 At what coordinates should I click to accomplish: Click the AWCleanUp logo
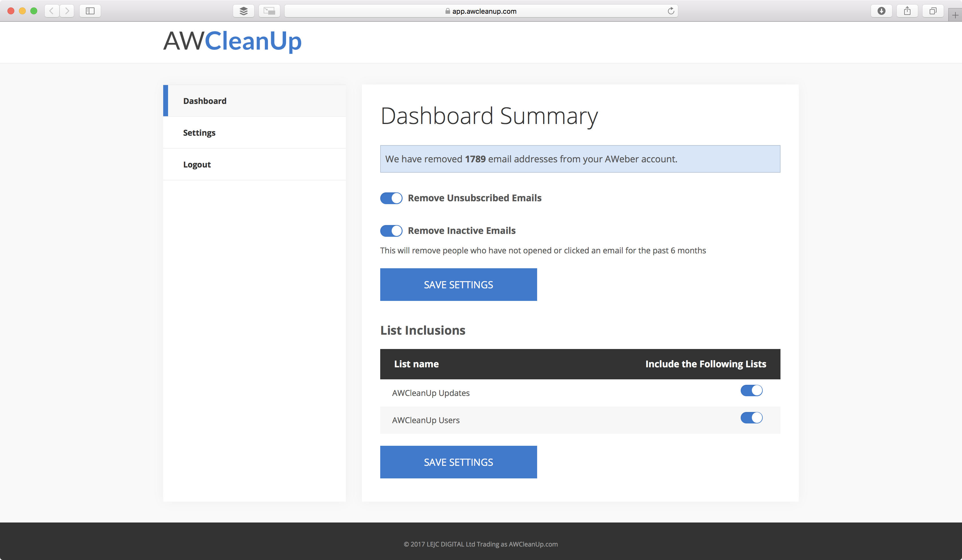[x=232, y=41]
